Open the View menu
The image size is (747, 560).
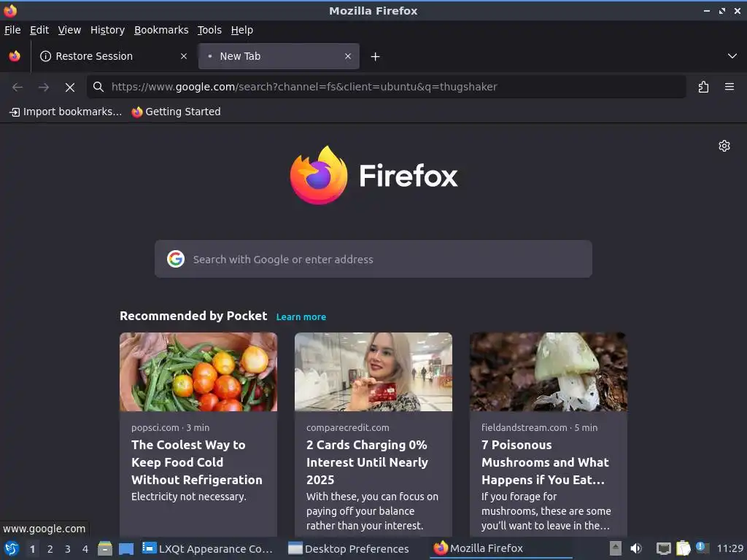69,30
